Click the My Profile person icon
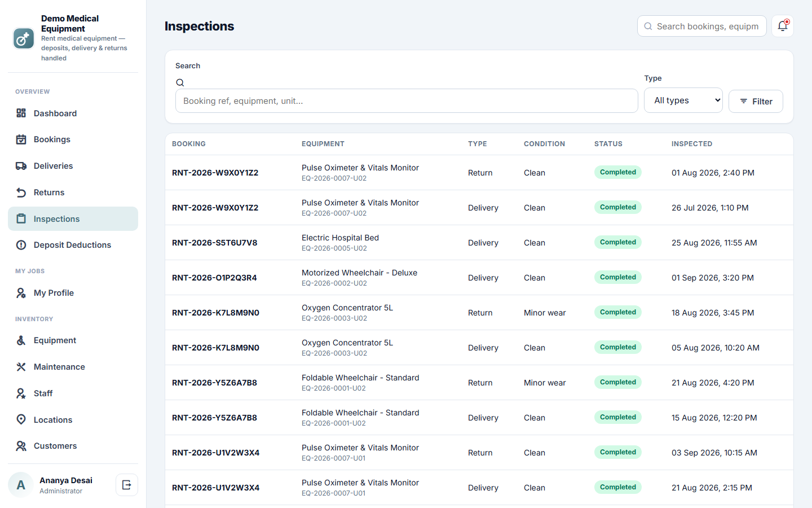Viewport: 812px width, 508px height. (21, 293)
